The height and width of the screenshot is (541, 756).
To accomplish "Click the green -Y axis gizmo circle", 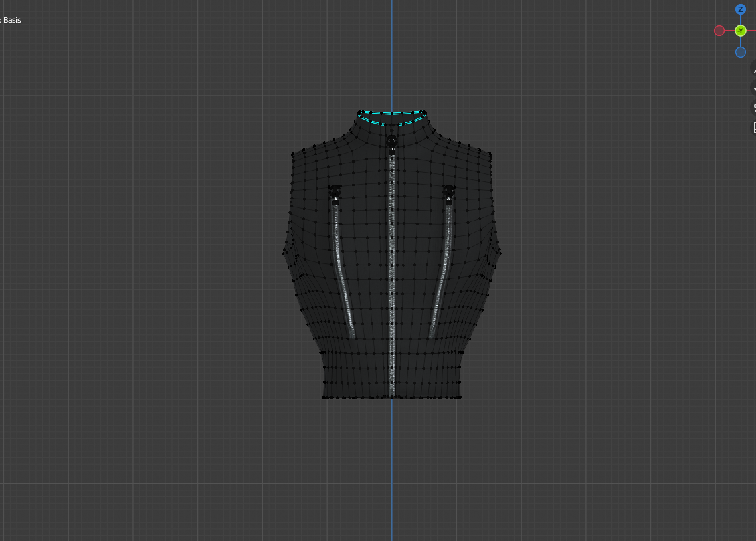I will [x=741, y=31].
